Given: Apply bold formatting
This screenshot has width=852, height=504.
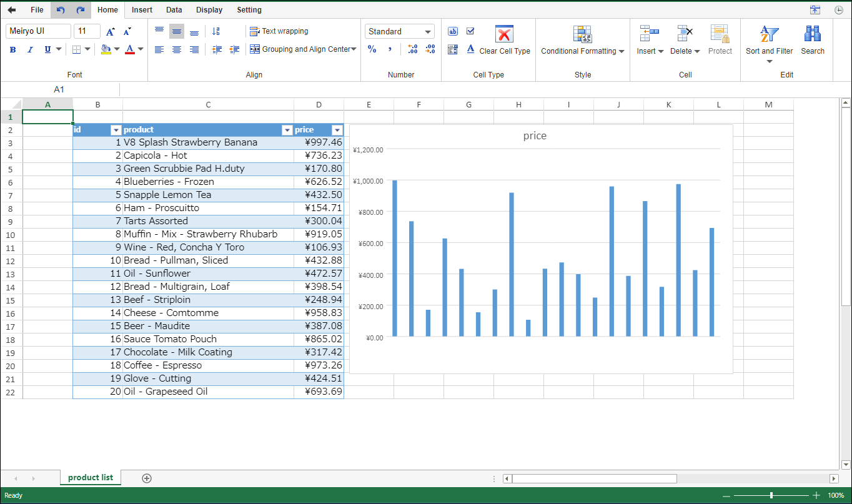Looking at the screenshot, I should tap(13, 49).
